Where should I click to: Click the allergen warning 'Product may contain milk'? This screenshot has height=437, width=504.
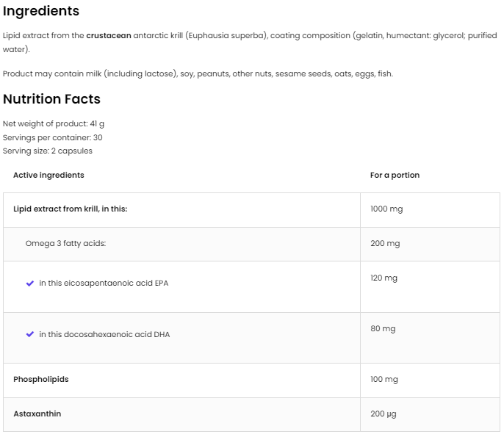point(198,73)
